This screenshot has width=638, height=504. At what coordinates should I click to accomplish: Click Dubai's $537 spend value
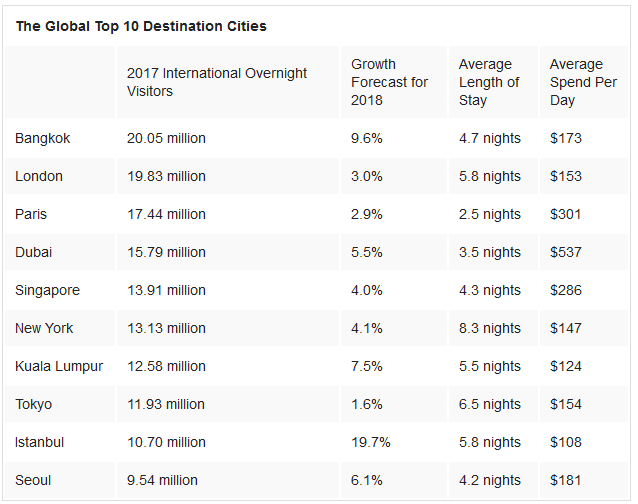tap(566, 252)
